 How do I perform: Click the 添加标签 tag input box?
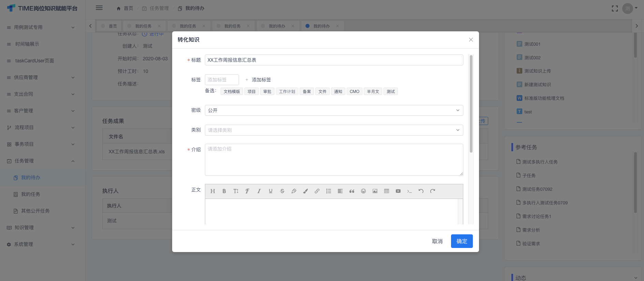click(222, 80)
